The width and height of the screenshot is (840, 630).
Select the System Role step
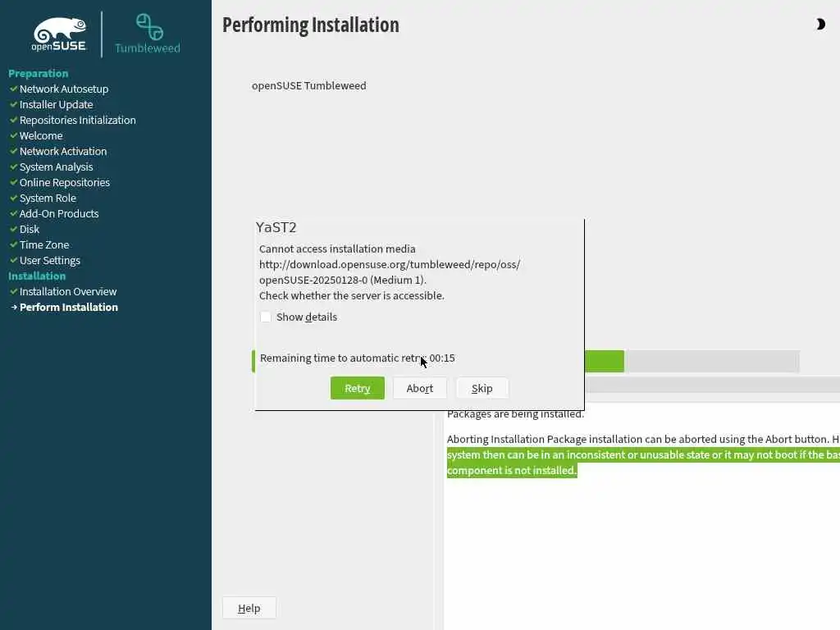(48, 198)
